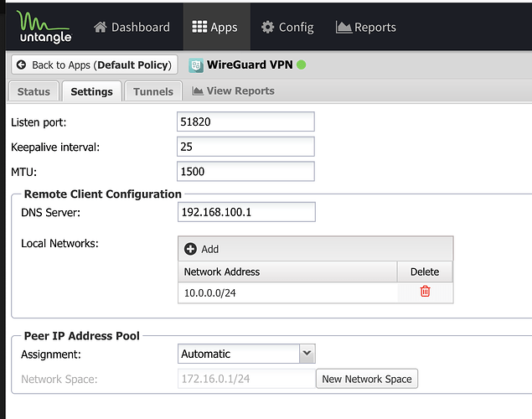Switch to the Tunnels tab
The height and width of the screenshot is (419, 532).
pos(153,91)
